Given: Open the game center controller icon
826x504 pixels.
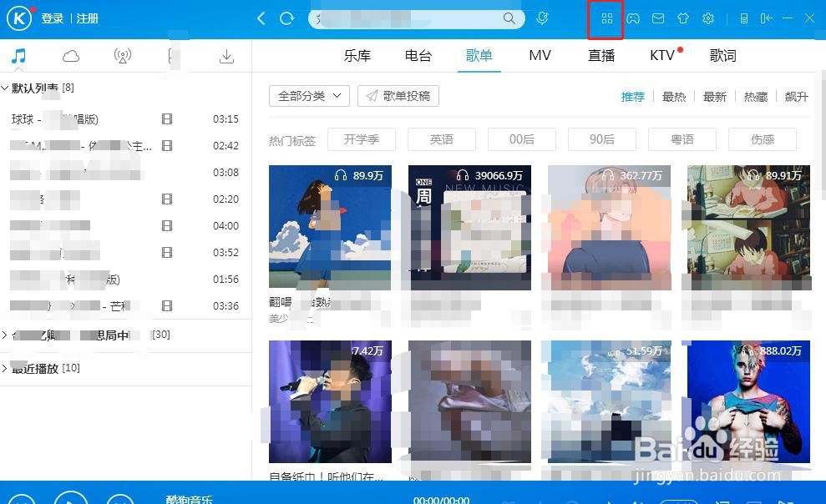Looking at the screenshot, I should coord(633,18).
